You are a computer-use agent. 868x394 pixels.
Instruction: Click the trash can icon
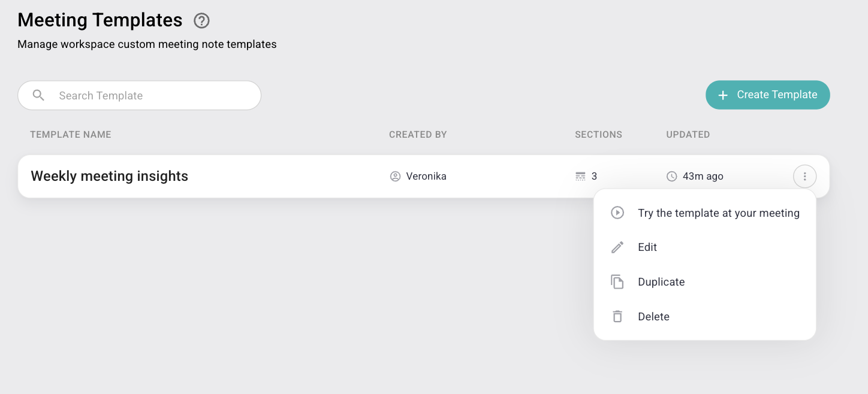[617, 317]
